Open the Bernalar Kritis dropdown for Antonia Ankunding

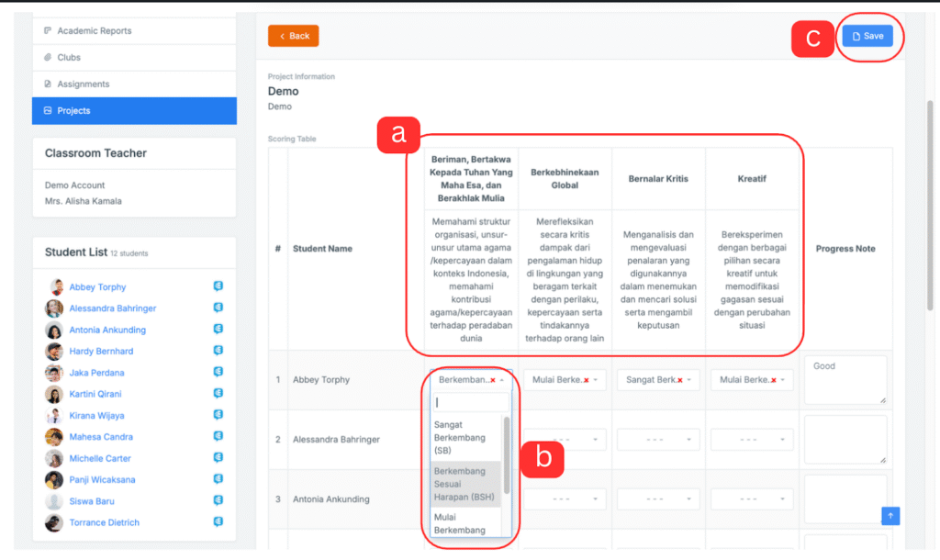click(657, 499)
